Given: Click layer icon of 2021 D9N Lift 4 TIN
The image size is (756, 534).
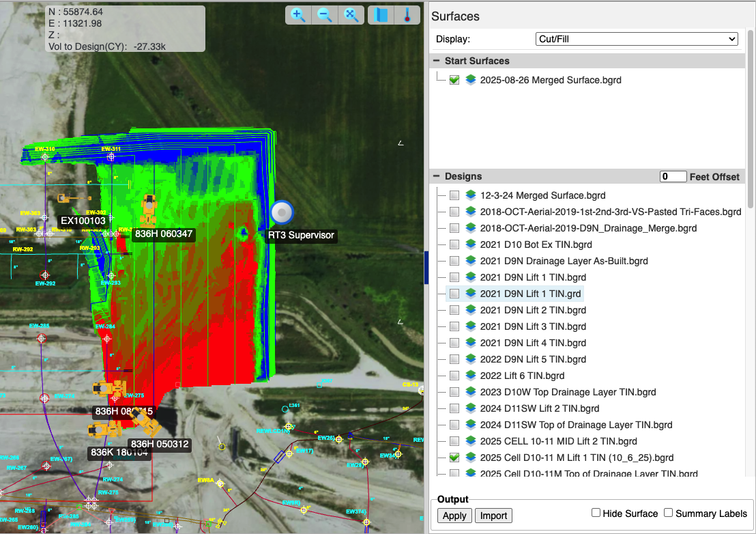Looking at the screenshot, I should pos(471,343).
